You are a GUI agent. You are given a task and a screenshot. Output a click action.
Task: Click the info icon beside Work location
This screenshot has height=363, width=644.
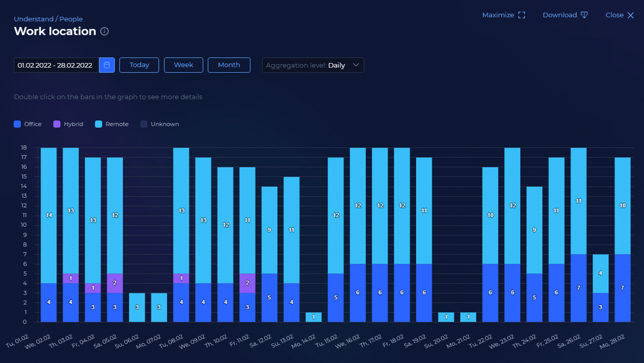click(104, 31)
